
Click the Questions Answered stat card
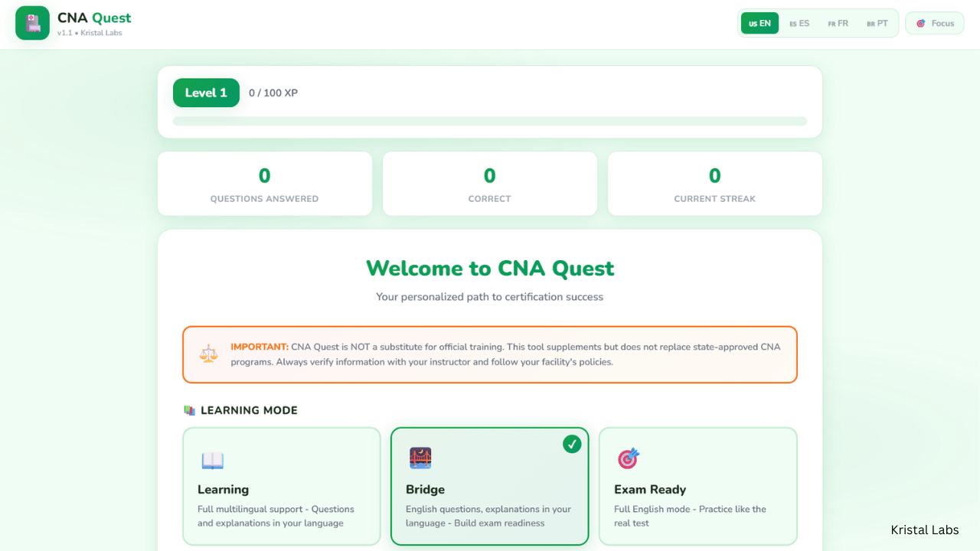pos(265,184)
